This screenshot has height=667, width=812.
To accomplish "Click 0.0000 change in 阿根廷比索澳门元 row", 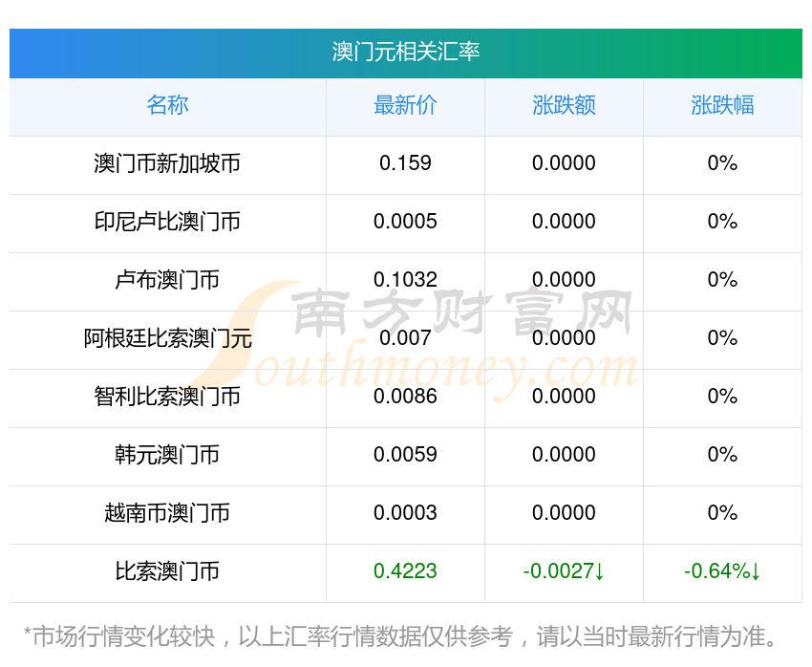I will tap(564, 338).
